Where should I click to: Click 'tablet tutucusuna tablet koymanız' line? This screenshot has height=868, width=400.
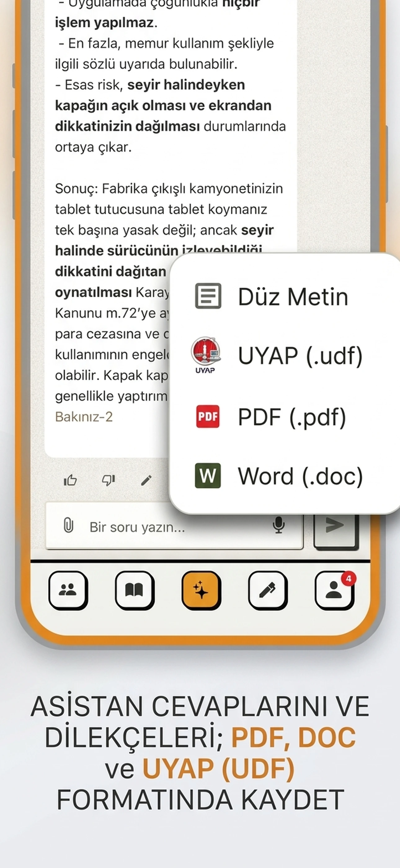(x=161, y=209)
